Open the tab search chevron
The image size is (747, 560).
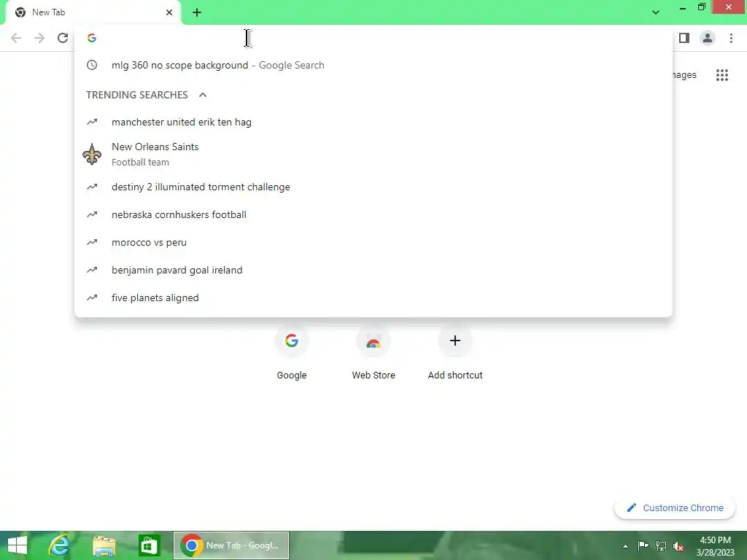(x=656, y=12)
